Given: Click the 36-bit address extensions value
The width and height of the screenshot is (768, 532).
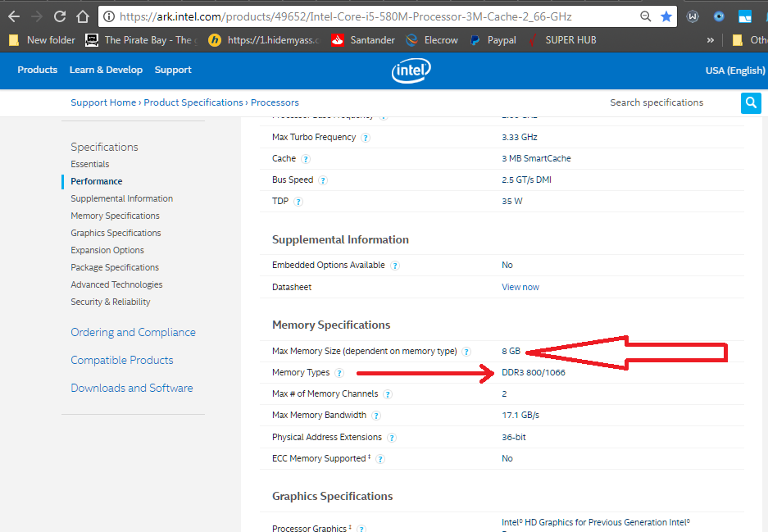Looking at the screenshot, I should coord(514,437).
